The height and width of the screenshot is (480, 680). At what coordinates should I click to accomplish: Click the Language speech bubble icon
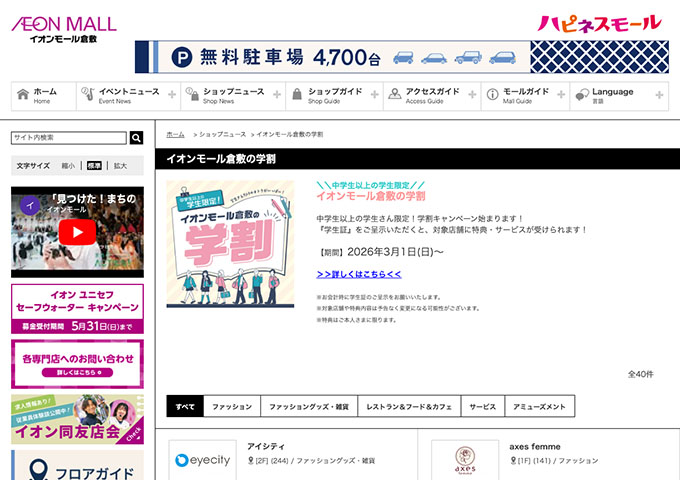point(579,96)
